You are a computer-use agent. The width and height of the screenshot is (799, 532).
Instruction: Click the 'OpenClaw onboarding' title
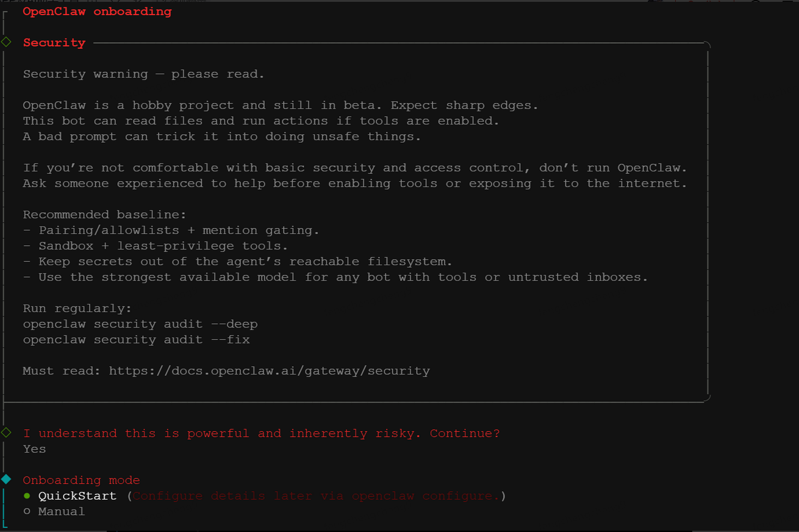point(97,12)
